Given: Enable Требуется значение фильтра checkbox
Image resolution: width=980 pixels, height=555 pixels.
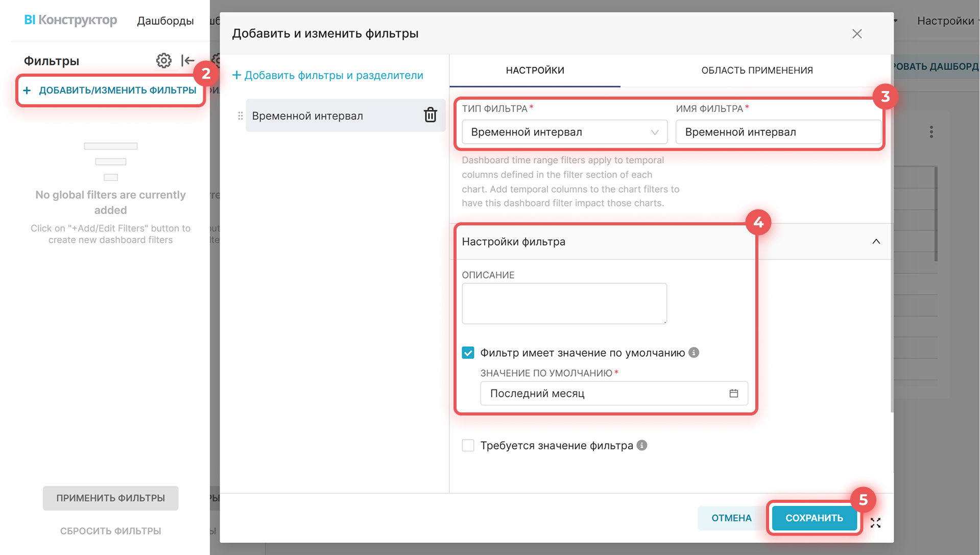Looking at the screenshot, I should (x=468, y=446).
